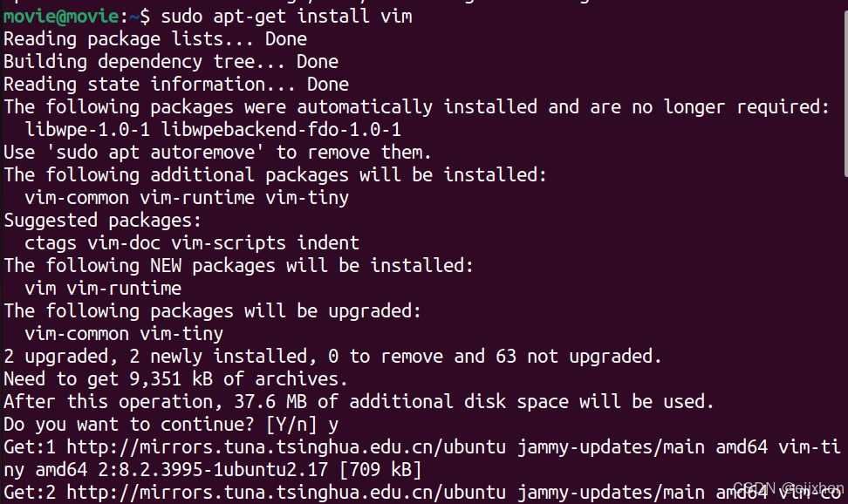This screenshot has height=504, width=848.
Task: Click the libwpebackend-fdo-1.0-1 package name
Action: (x=281, y=130)
